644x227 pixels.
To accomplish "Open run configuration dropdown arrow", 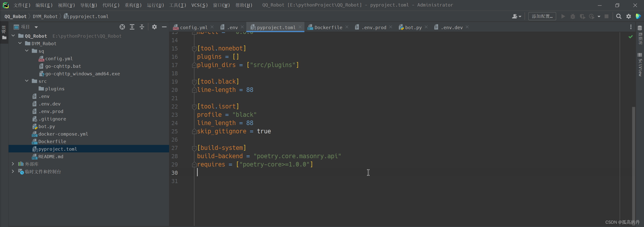I will coord(599,17).
